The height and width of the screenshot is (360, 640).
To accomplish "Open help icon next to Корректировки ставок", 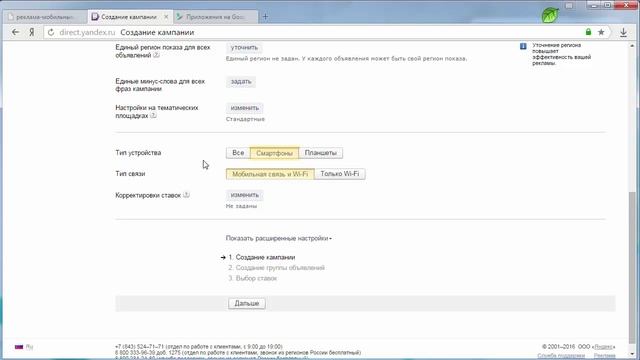I will coord(186,195).
